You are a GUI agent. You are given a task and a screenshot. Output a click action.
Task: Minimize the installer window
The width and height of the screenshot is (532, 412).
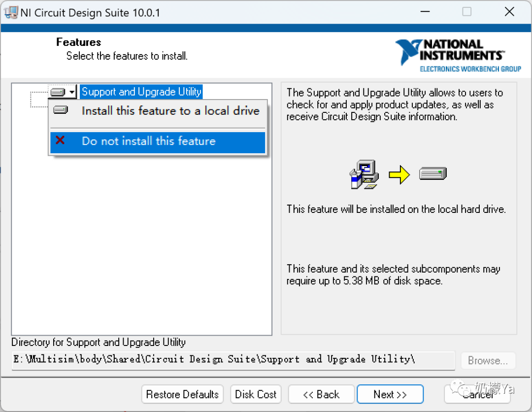(425, 12)
